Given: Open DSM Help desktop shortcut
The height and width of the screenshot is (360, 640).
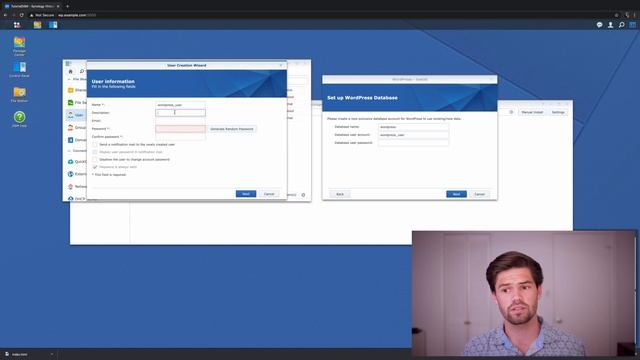Looking at the screenshot, I should tap(19, 119).
